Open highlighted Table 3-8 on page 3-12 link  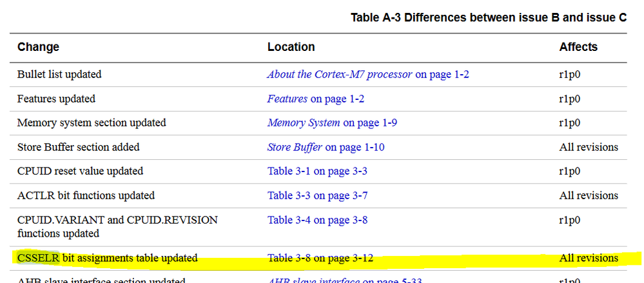[x=320, y=259]
